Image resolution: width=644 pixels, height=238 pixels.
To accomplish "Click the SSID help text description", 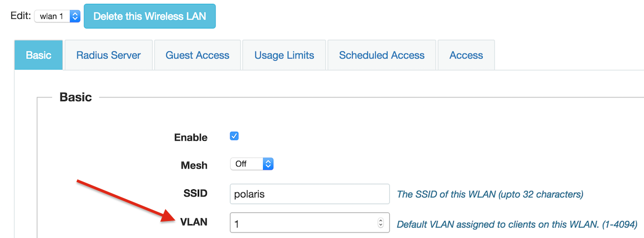I will [x=490, y=194].
